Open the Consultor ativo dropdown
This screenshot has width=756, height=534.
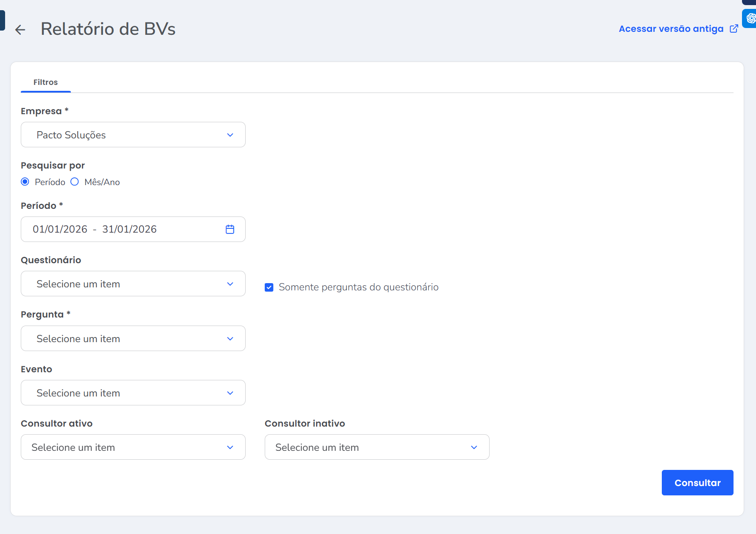pyautogui.click(x=133, y=447)
